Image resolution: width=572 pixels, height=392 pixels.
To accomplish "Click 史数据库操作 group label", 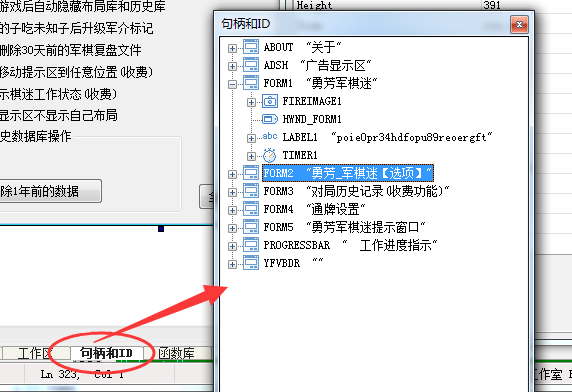I will tap(36, 136).
